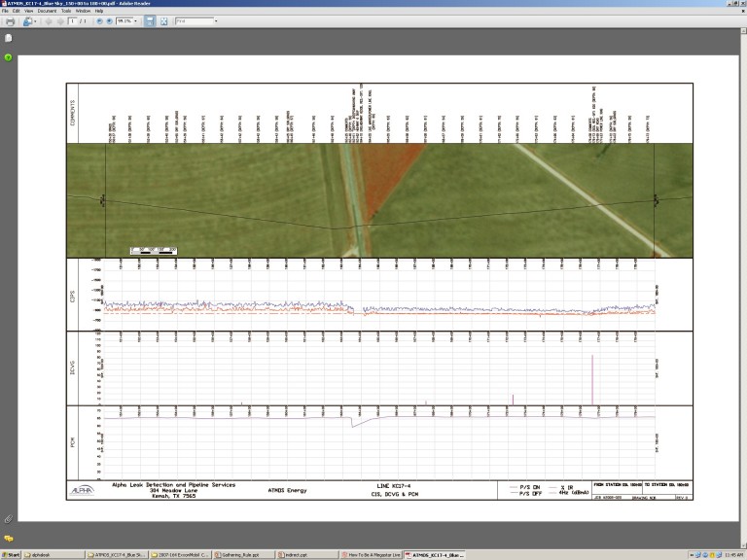Click 'ATMOS Energy' text in title block

(x=287, y=490)
